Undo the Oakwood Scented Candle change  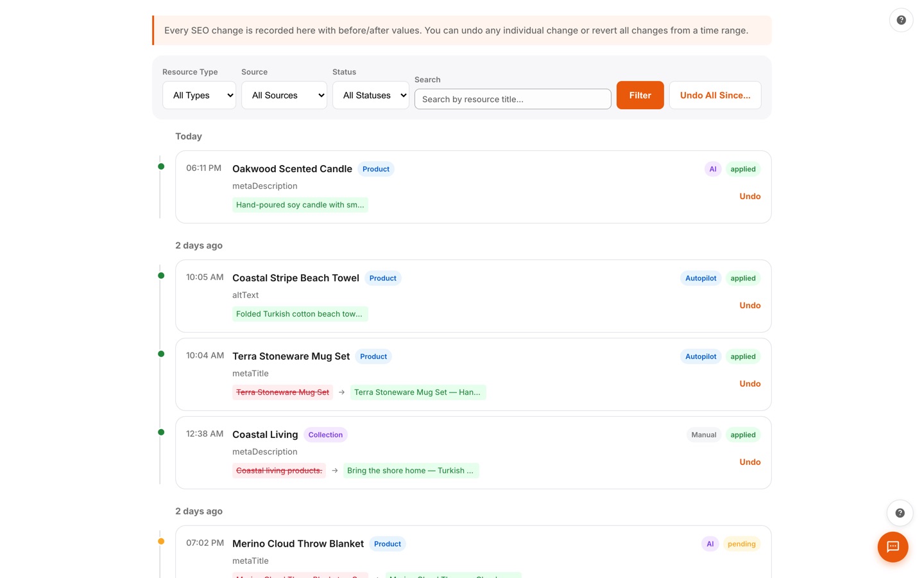[x=749, y=197]
